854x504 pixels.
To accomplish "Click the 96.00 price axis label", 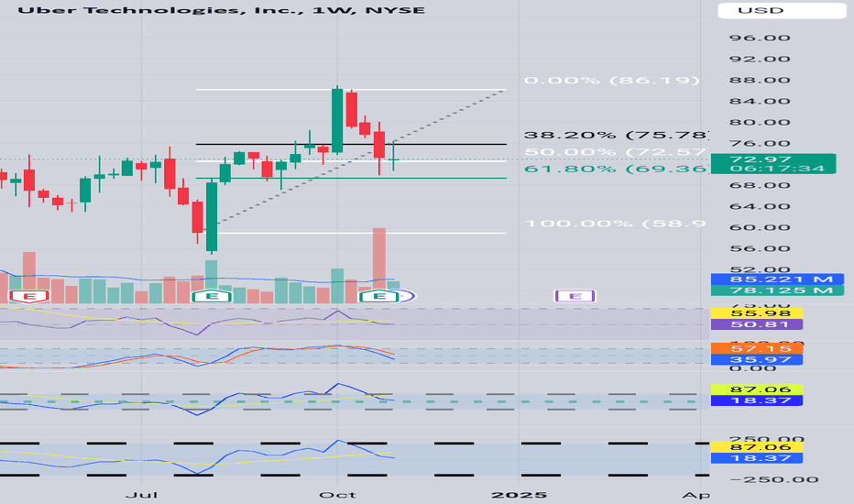I will 761,38.
